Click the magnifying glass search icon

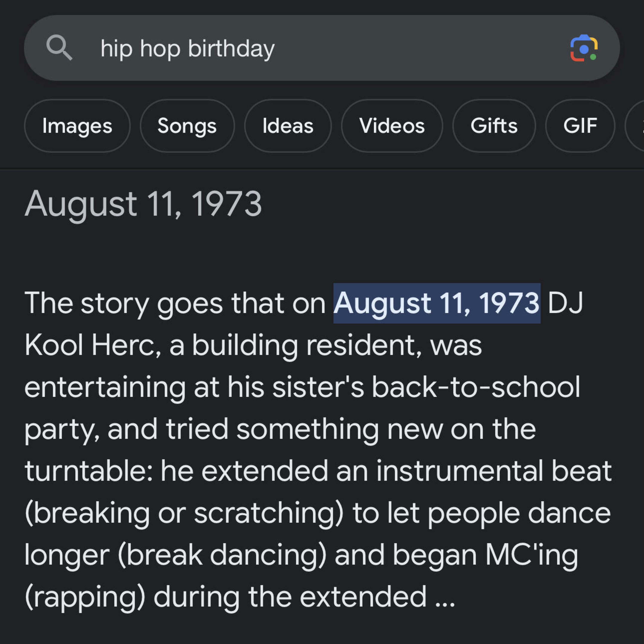(x=59, y=48)
